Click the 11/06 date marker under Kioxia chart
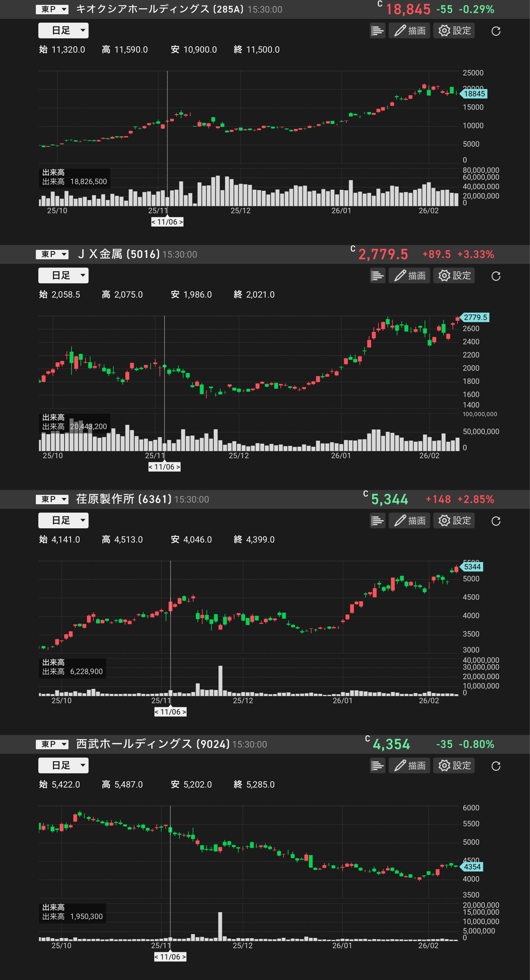The image size is (530, 980). [167, 222]
